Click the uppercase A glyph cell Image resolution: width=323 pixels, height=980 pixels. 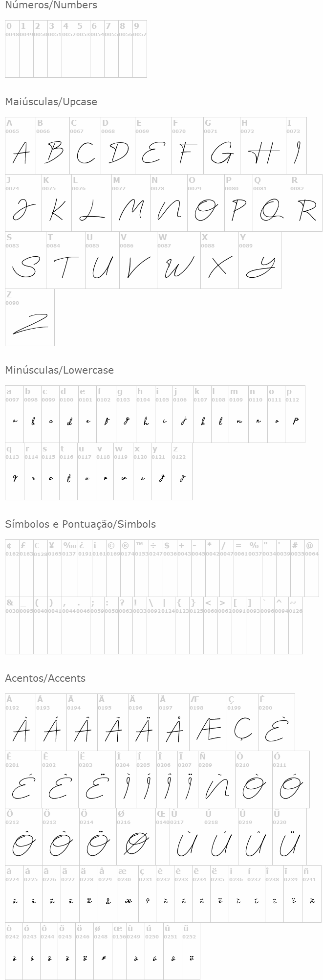click(x=21, y=146)
